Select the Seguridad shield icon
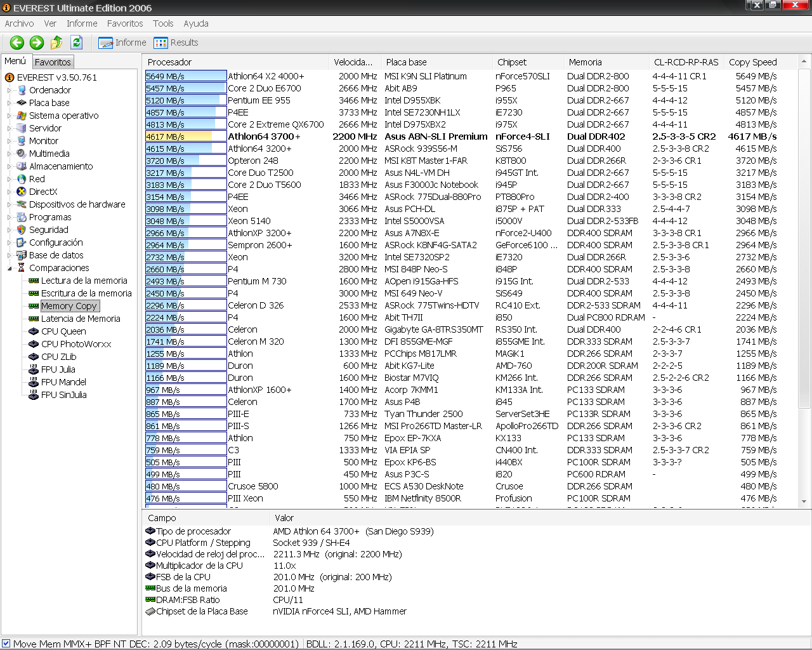This screenshot has width=812, height=650. tap(22, 230)
